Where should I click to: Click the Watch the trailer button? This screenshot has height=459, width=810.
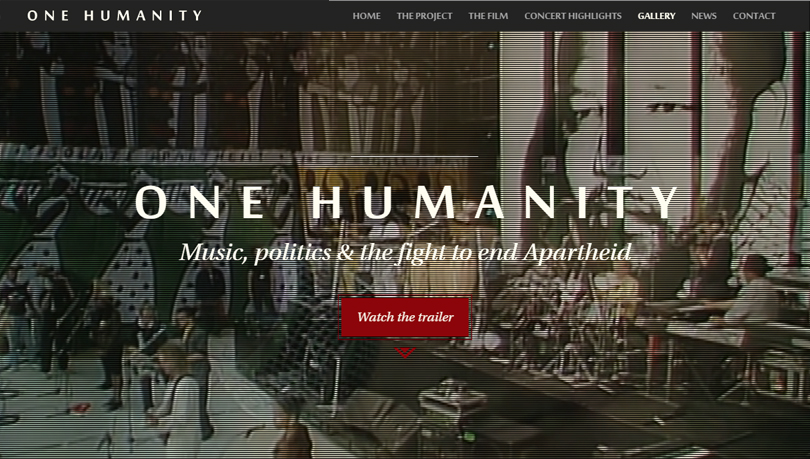[x=405, y=317]
